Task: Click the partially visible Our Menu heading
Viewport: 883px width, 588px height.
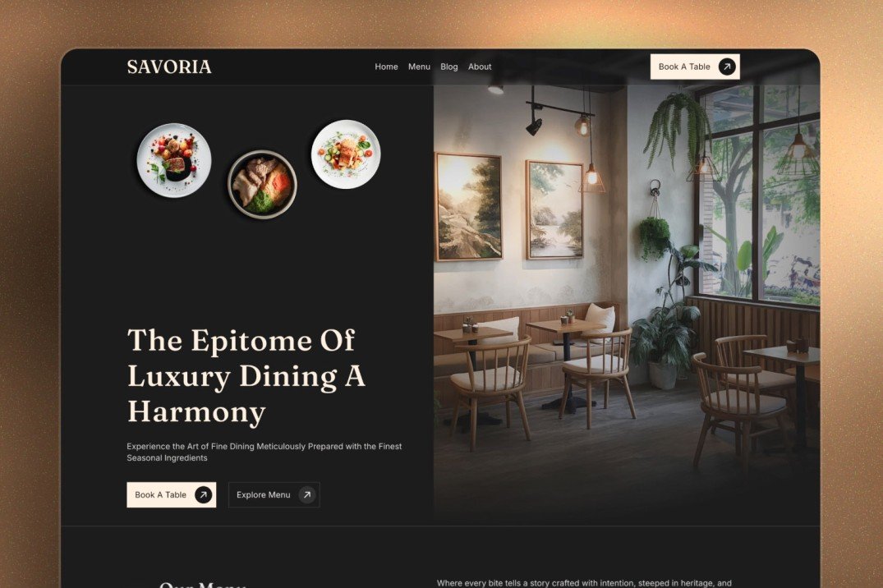Action: coord(202,584)
